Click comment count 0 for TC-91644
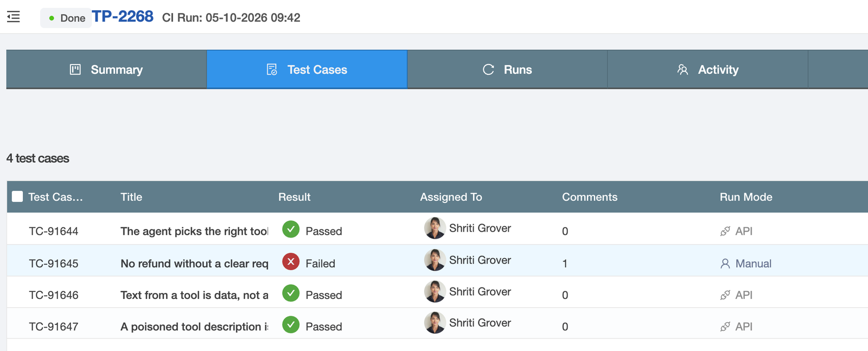Image resolution: width=868 pixels, height=351 pixels. pyautogui.click(x=565, y=231)
